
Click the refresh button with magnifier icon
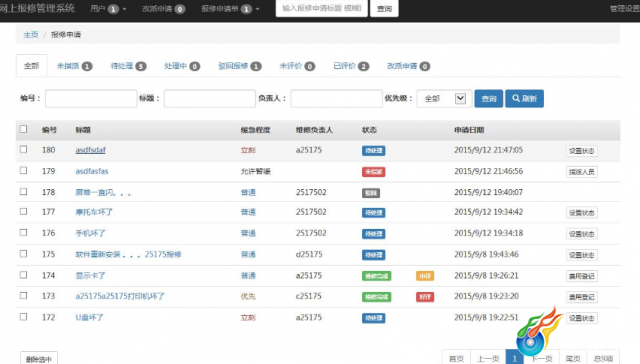[x=524, y=98]
